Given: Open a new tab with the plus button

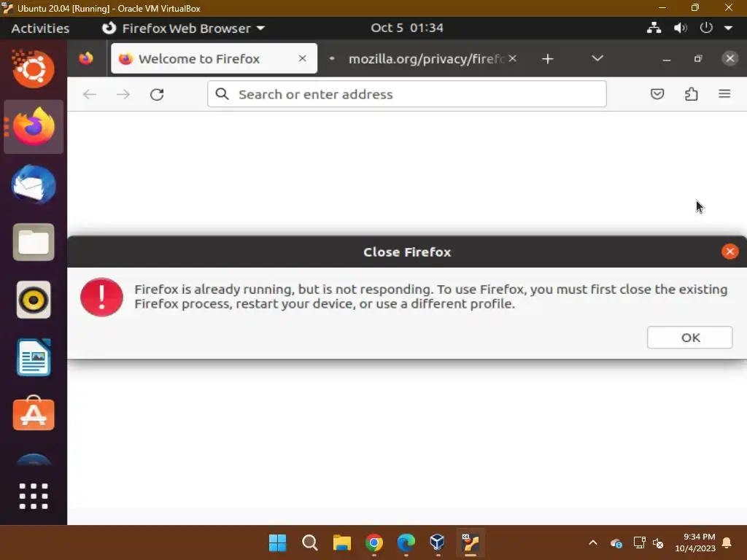Looking at the screenshot, I should [547, 59].
